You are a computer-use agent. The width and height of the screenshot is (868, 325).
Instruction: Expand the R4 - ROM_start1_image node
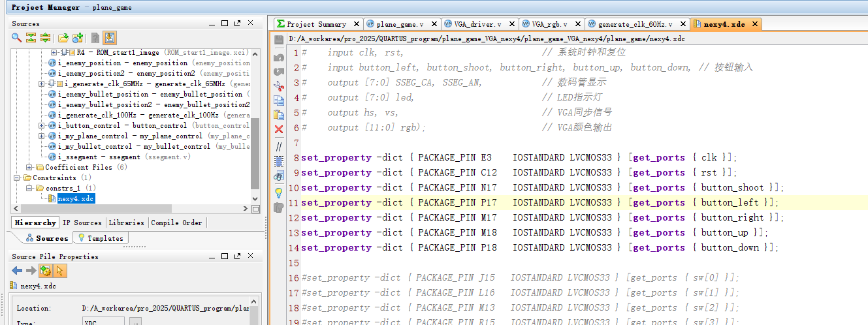coord(54,52)
